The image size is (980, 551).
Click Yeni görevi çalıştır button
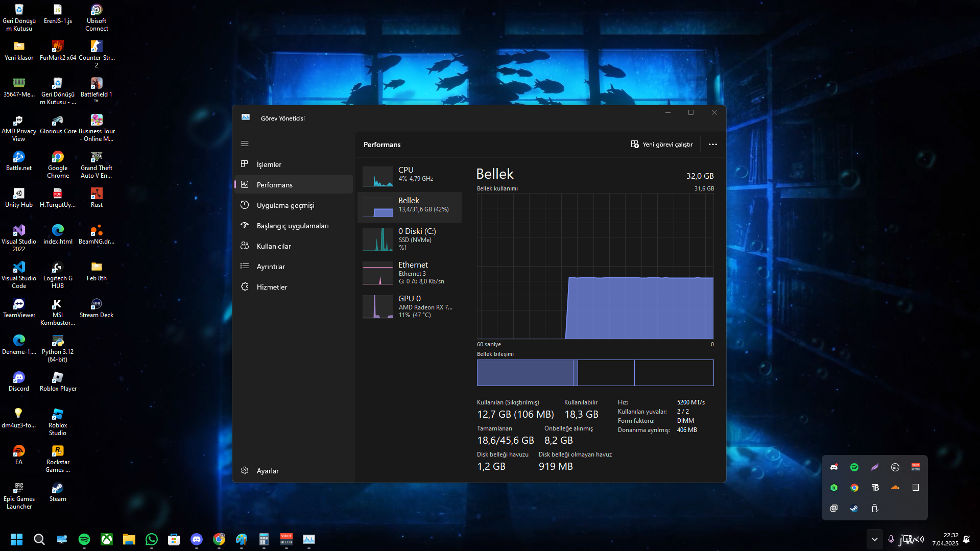[661, 145]
